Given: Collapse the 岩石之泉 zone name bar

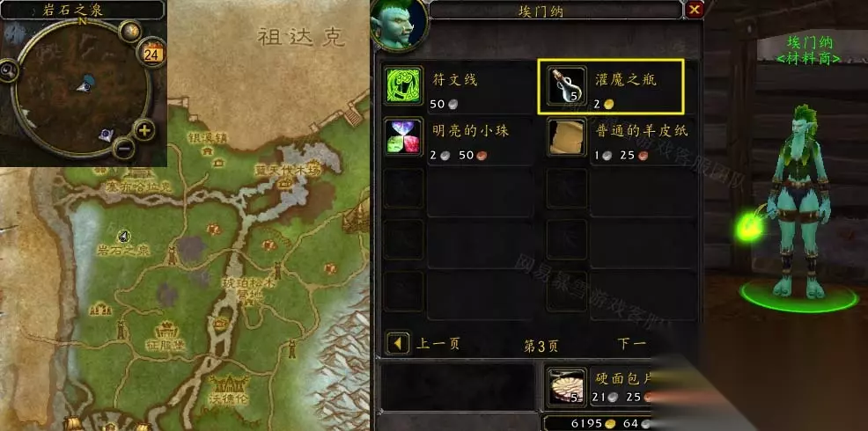Looking at the screenshot, I should pyautogui.click(x=83, y=10).
